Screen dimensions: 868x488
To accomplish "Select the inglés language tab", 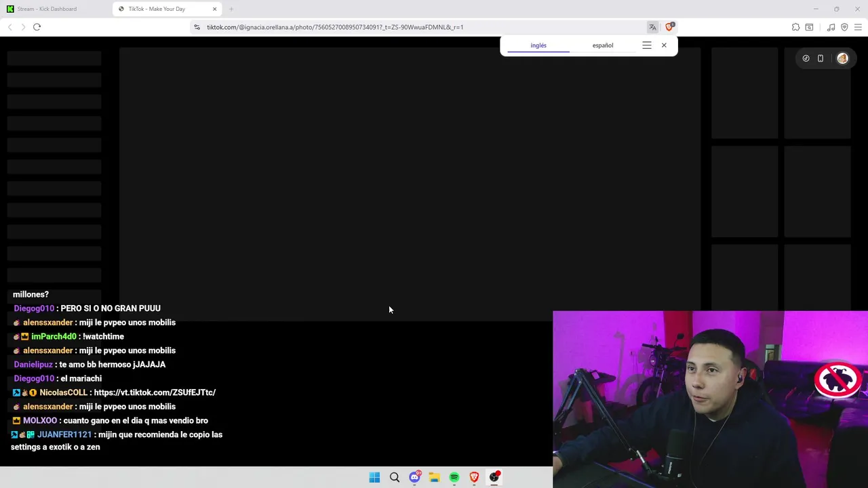I will pyautogui.click(x=538, y=45).
